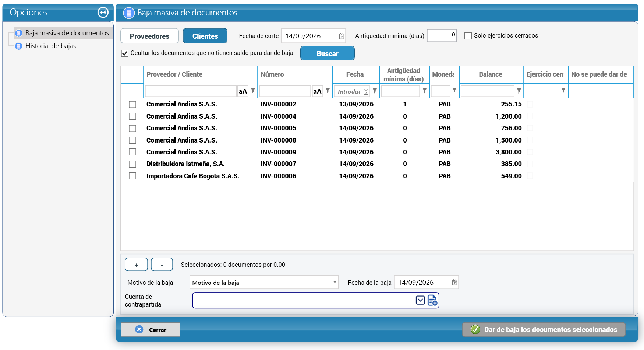Click the Balance column filter input
This screenshot has width=644, height=350.
[488, 91]
